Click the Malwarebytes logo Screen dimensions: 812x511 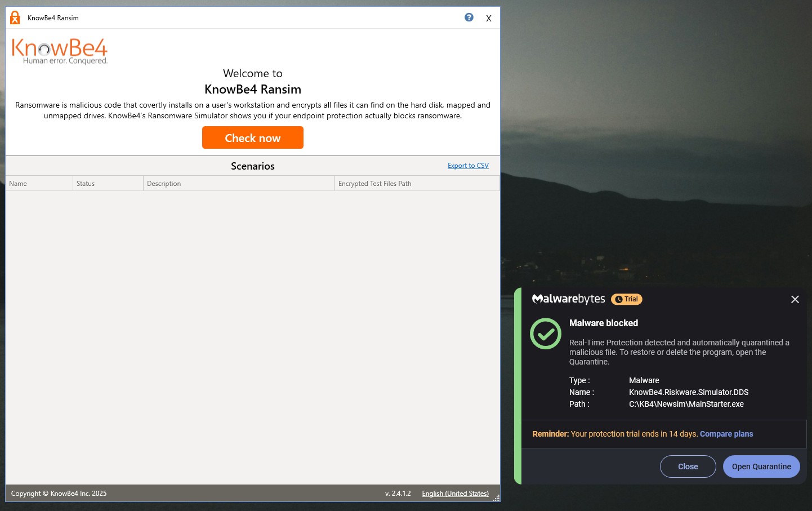568,299
